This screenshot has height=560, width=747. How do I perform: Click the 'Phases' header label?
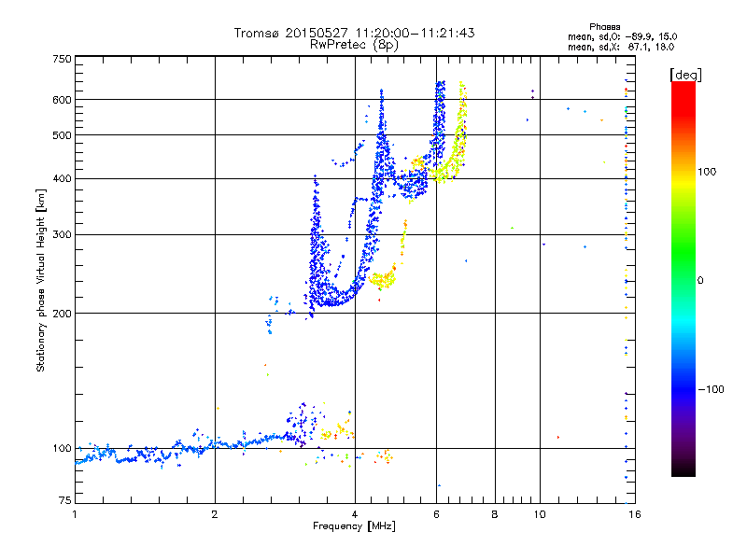click(x=604, y=27)
